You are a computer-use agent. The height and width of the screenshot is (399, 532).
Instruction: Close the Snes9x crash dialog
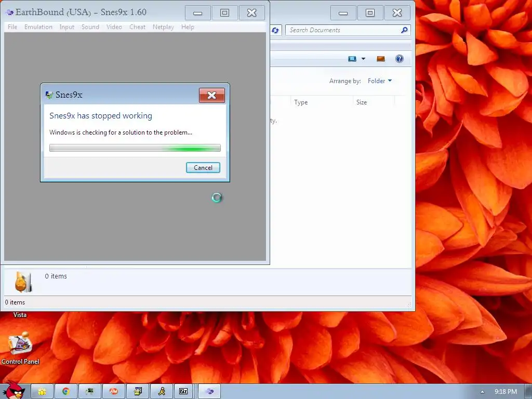[212, 96]
